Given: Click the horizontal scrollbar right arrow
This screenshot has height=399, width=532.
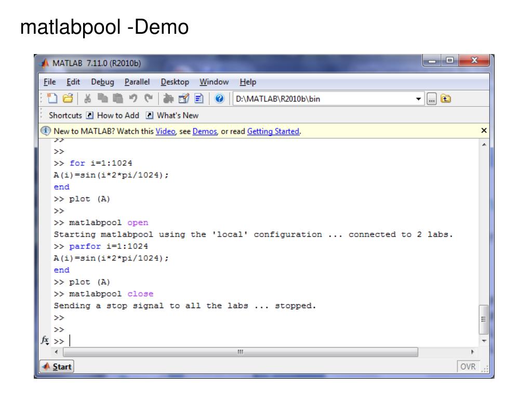Looking at the screenshot, I should 472,352.
